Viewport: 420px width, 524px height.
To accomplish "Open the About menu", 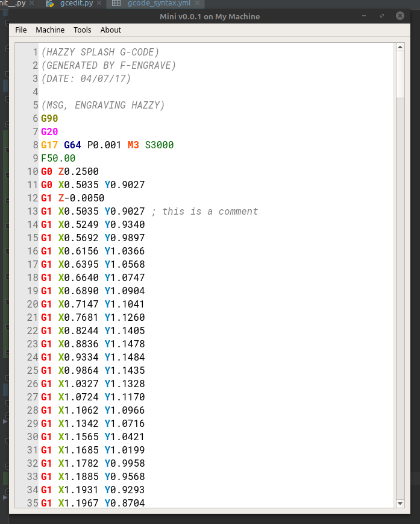I will [110, 30].
